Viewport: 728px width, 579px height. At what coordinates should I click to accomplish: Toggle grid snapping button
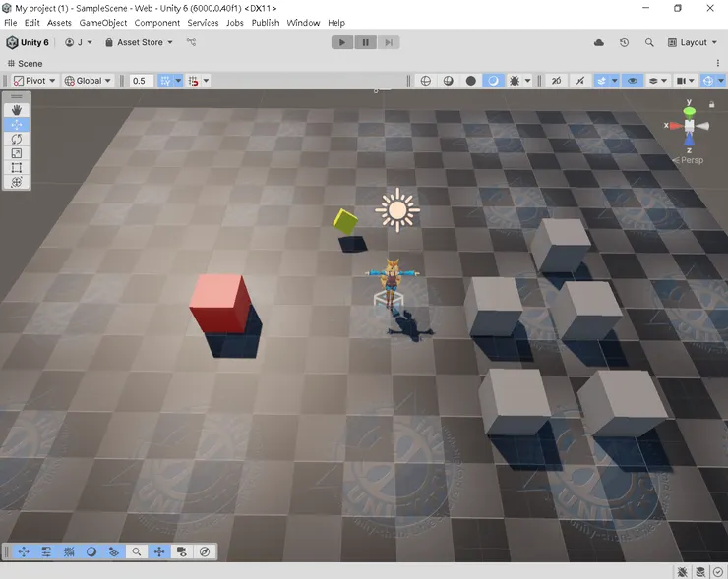[165, 81]
